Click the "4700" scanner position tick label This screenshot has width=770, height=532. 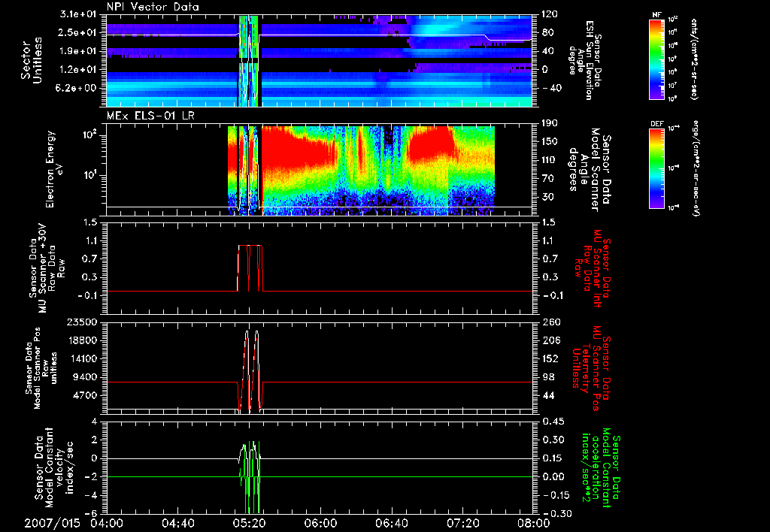pyautogui.click(x=86, y=395)
